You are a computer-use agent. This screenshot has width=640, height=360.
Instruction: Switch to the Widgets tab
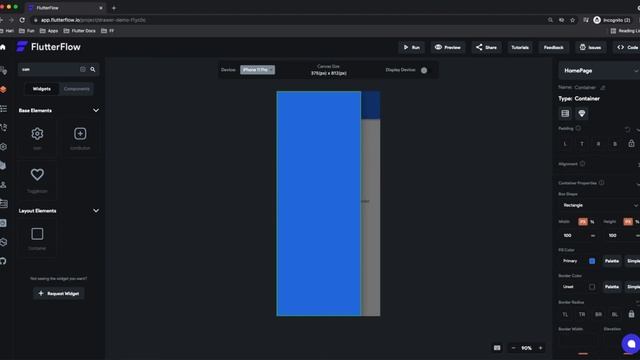(42, 89)
